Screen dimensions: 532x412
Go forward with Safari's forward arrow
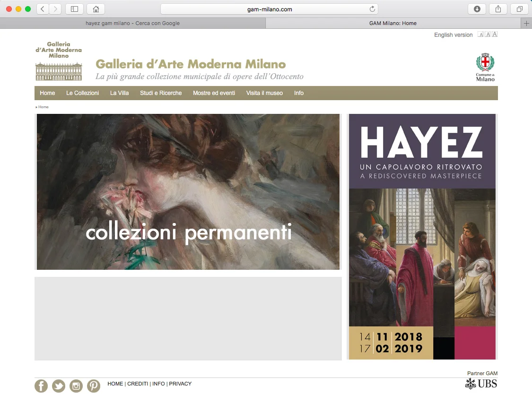[55, 9]
